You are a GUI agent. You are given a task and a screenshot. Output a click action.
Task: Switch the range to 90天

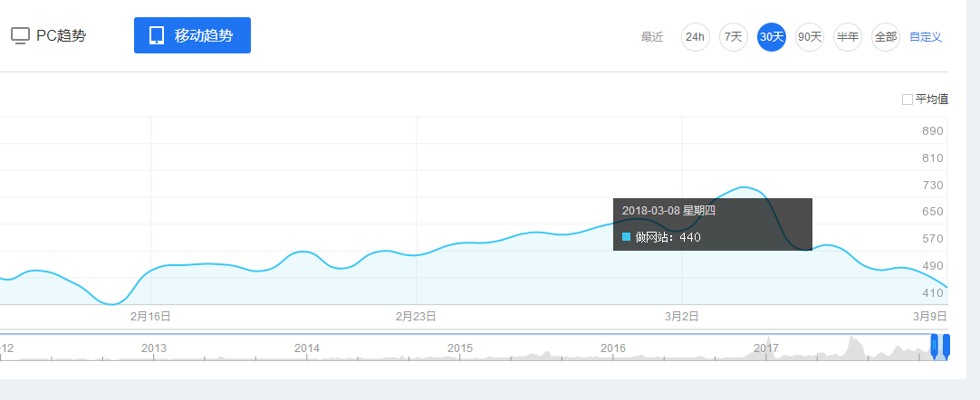pos(809,37)
